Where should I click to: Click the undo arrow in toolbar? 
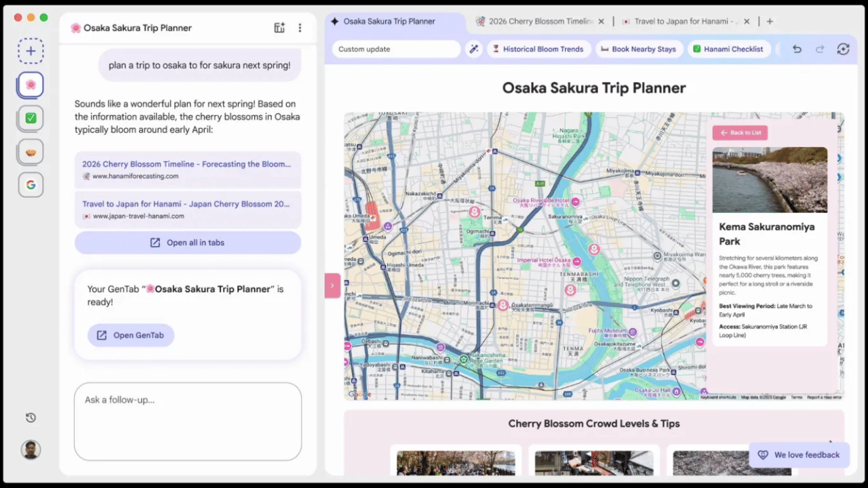797,49
